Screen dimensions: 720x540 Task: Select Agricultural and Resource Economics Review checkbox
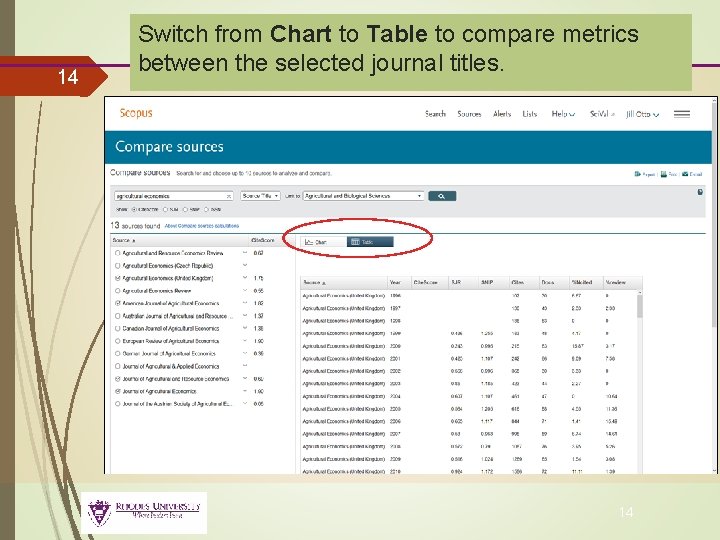point(118,253)
